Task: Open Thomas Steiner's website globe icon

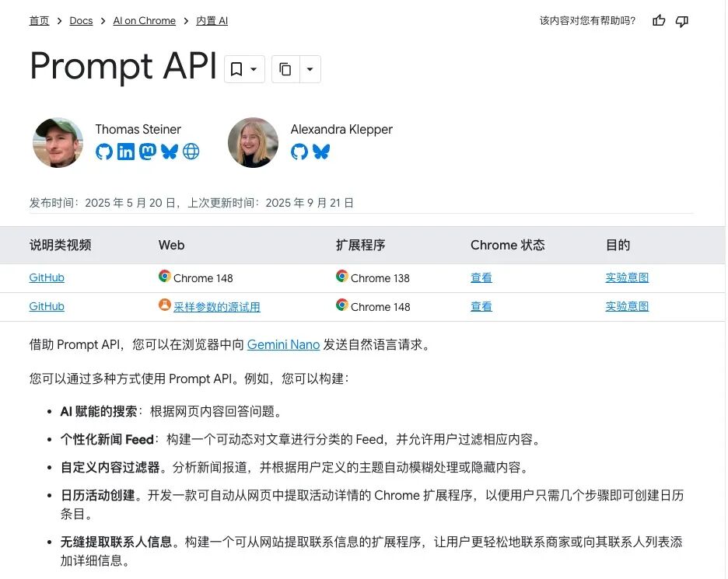Action: coord(191,152)
